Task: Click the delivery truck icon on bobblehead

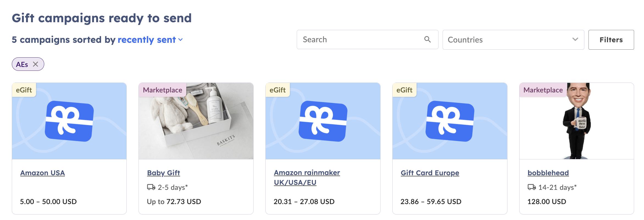Action: point(532,187)
